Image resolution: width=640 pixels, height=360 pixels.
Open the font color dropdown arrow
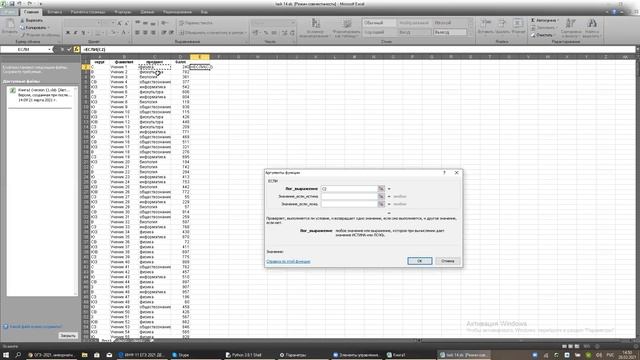[x=129, y=32]
